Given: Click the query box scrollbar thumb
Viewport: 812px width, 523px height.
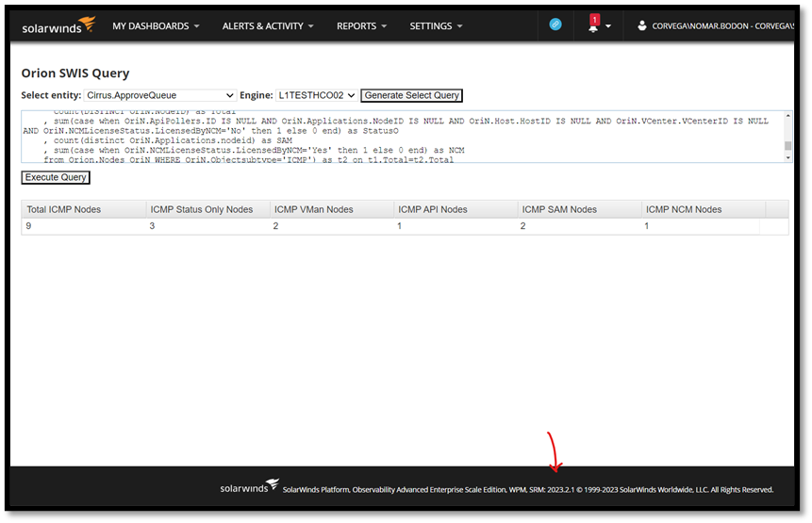Looking at the screenshot, I should [788, 146].
